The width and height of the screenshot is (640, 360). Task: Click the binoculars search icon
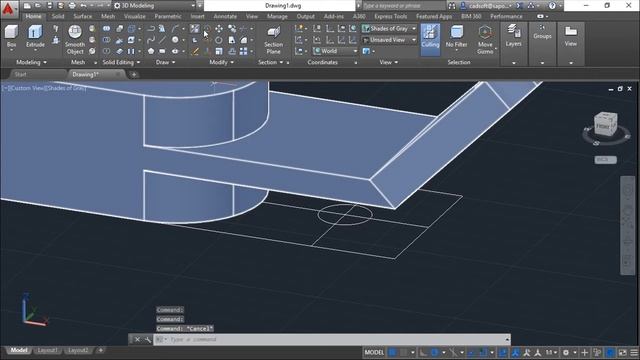(452, 6)
